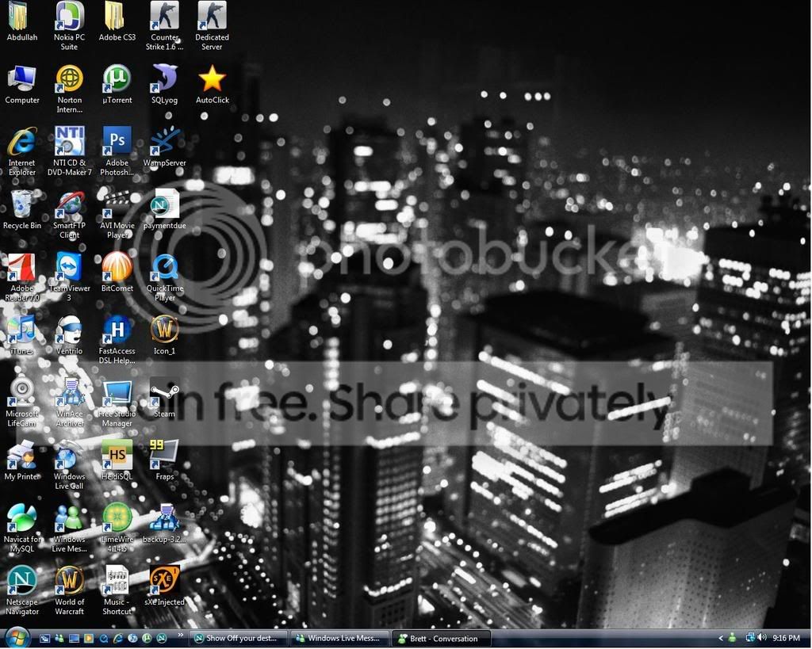Open the backup-3.2 file
Image resolution: width=812 pixels, height=649 pixels.
click(x=165, y=524)
